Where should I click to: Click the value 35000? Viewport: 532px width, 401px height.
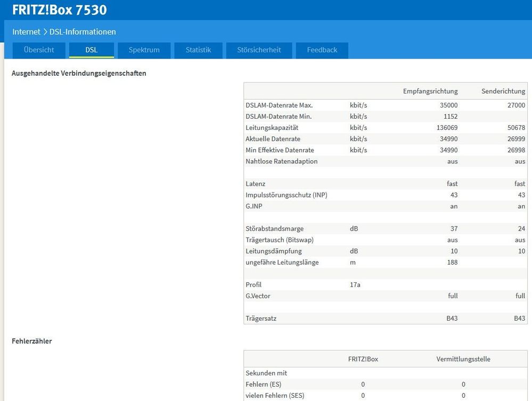pos(448,105)
